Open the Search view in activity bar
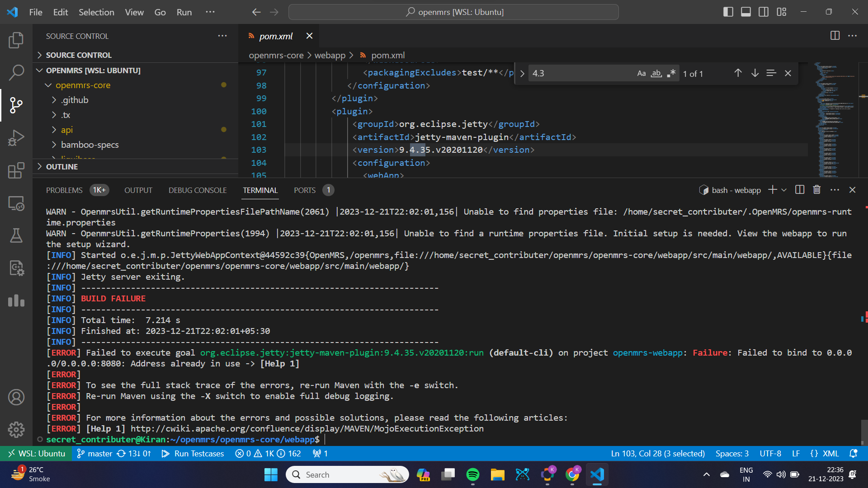Viewport: 868px width, 488px height. coord(16,72)
